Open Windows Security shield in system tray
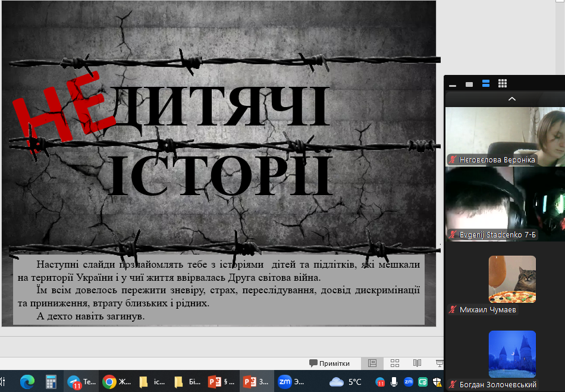 [437, 382]
